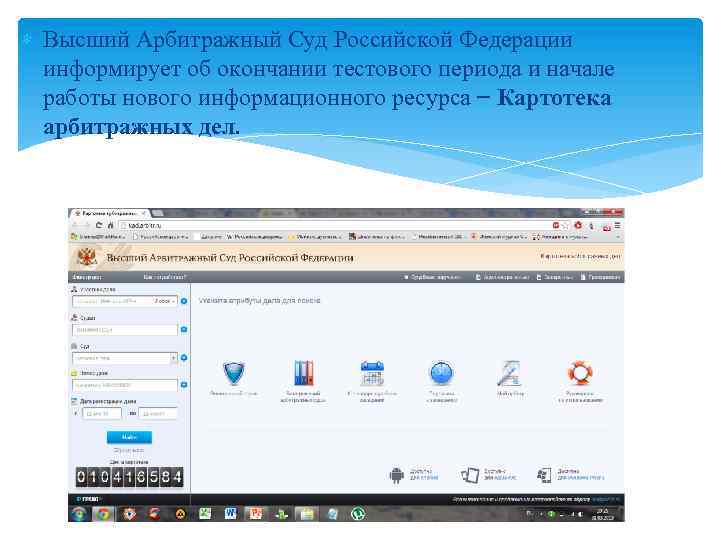Image resolution: width=720 pixels, height=540 pixels.
Task: Open the Chrome menu (three lines)
Action: tap(618, 225)
